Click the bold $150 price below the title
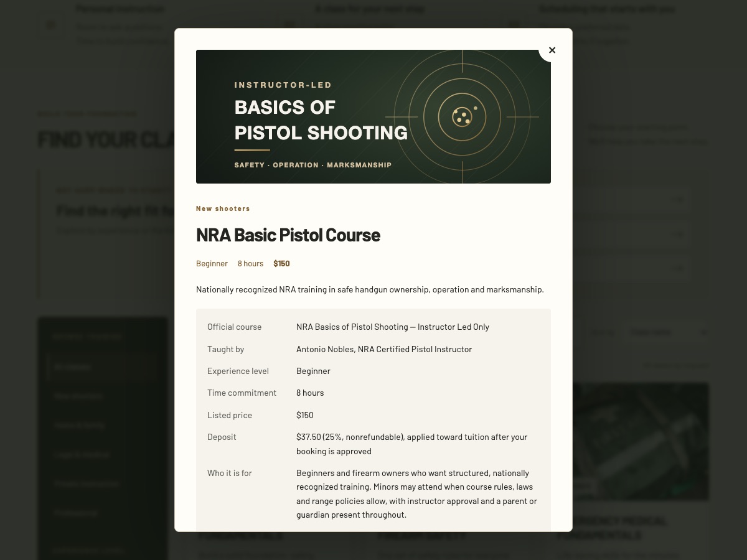 (281, 263)
